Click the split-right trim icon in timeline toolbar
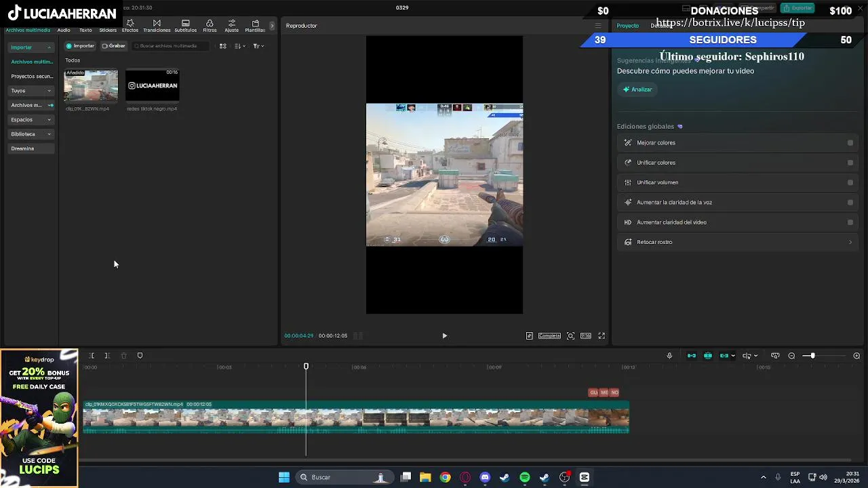Image resolution: width=868 pixels, height=488 pixels. pos(107,356)
